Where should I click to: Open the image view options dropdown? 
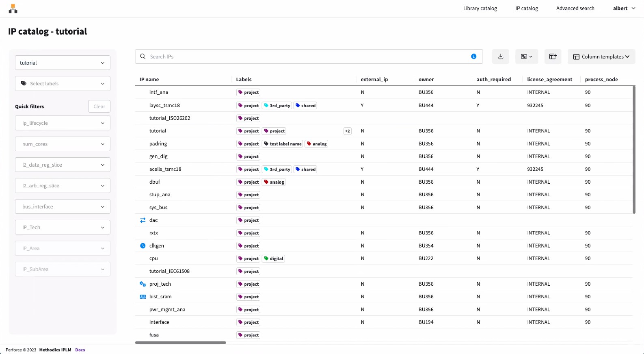coord(526,56)
